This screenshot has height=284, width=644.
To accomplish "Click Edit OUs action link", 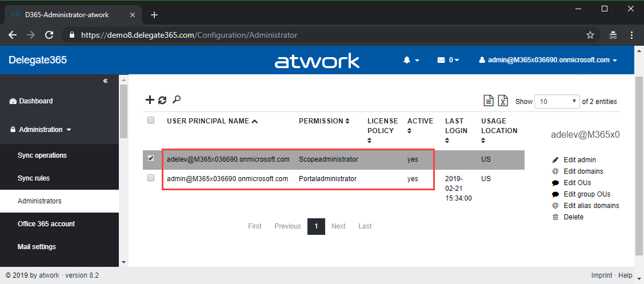I will [x=577, y=183].
